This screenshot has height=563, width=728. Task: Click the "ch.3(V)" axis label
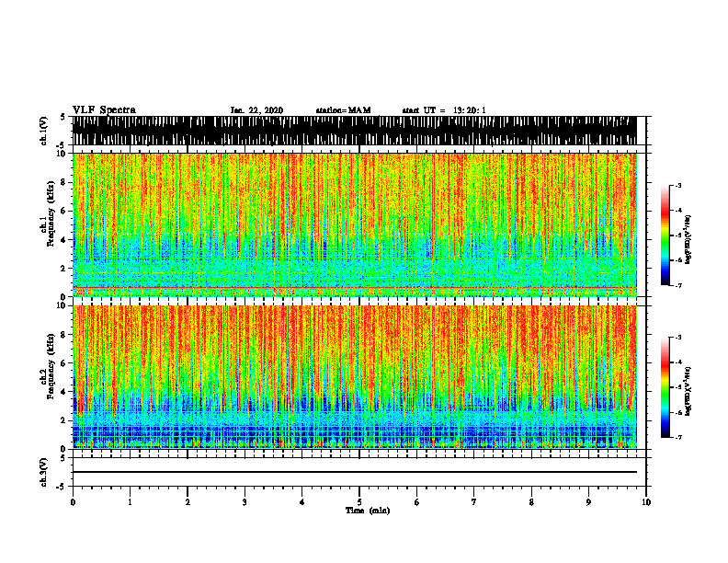44,473
